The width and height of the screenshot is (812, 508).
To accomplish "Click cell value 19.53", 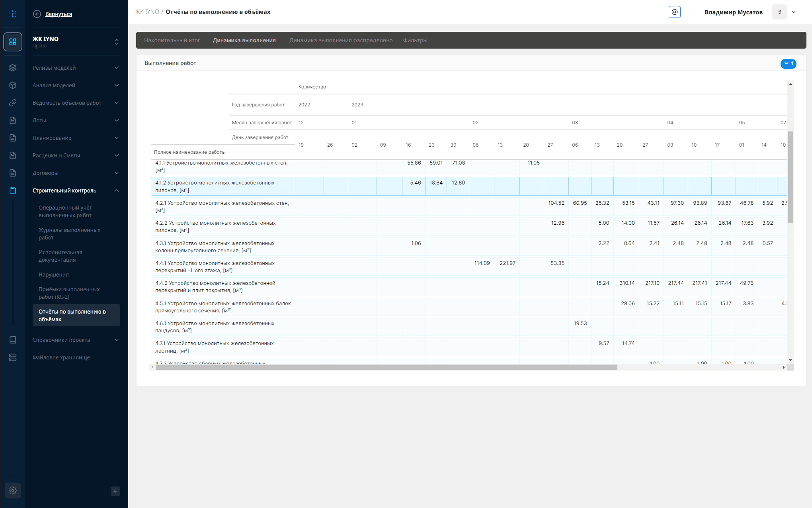I will point(580,324).
